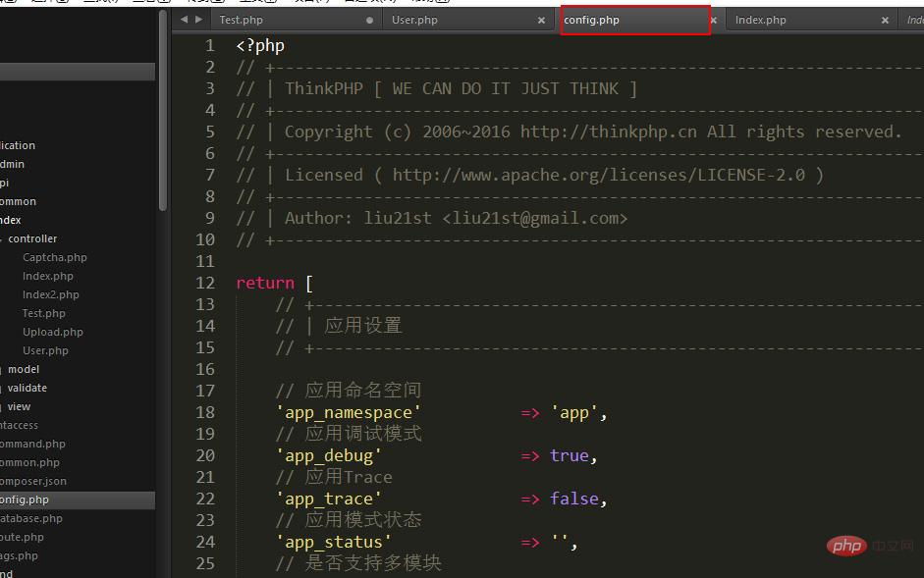
Task: Select config.php in the sidebar
Action: tap(78, 500)
